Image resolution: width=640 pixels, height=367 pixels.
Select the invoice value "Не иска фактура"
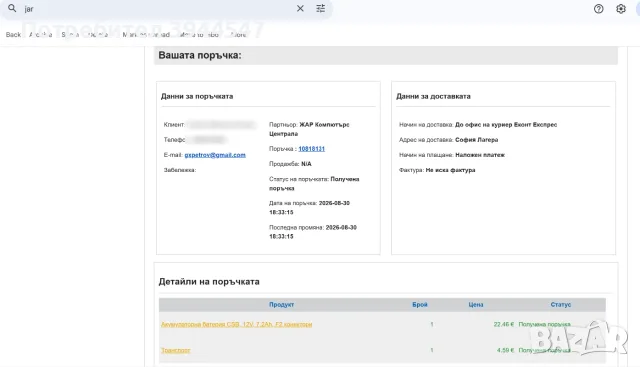pos(450,170)
